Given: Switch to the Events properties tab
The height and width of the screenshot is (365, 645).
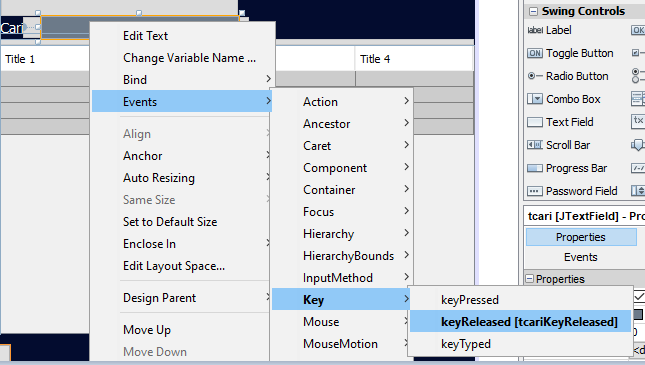Looking at the screenshot, I should pos(580,257).
